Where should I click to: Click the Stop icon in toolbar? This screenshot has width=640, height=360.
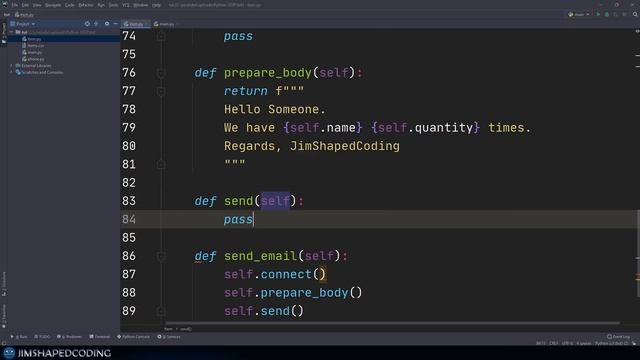coord(624,15)
